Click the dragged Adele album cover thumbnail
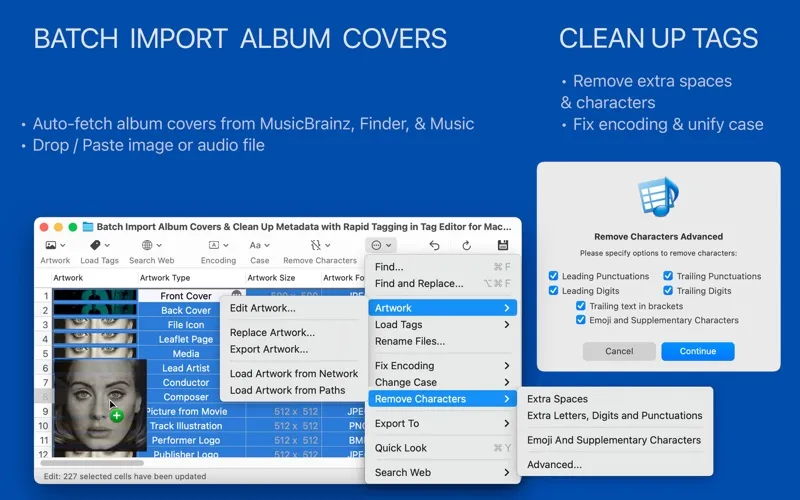Image resolution: width=800 pixels, height=500 pixels. pyautogui.click(x=100, y=406)
